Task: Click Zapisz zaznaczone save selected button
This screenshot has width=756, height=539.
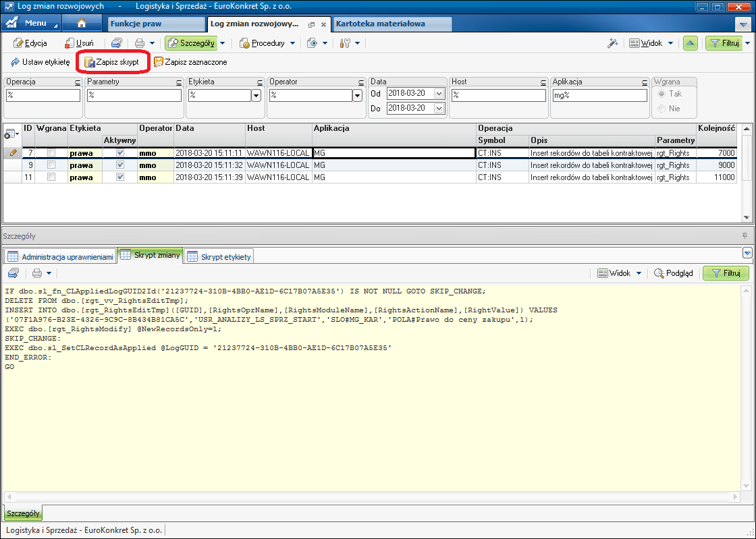Action: [x=190, y=62]
